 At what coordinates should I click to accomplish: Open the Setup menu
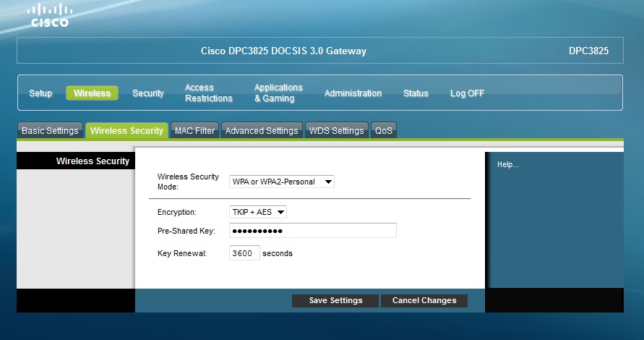coord(40,93)
